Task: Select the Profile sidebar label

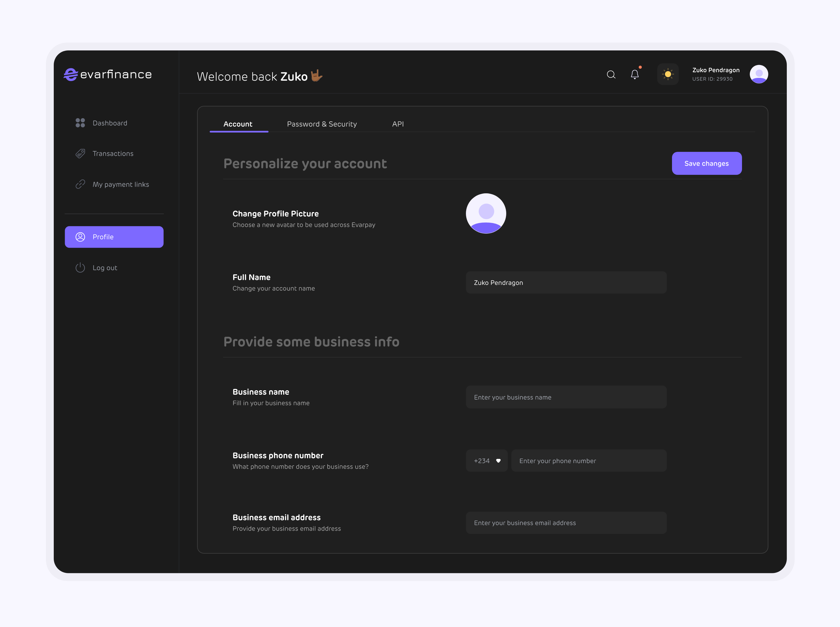Action: pyautogui.click(x=103, y=237)
